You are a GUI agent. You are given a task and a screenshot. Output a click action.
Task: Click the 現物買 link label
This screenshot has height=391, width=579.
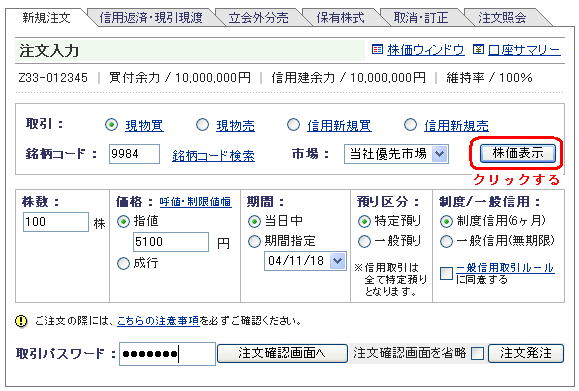point(144,126)
